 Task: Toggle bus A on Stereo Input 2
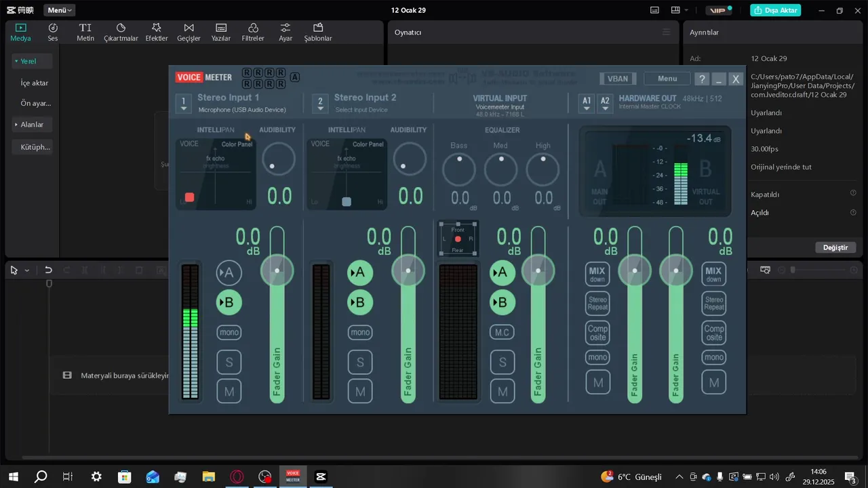tap(360, 272)
